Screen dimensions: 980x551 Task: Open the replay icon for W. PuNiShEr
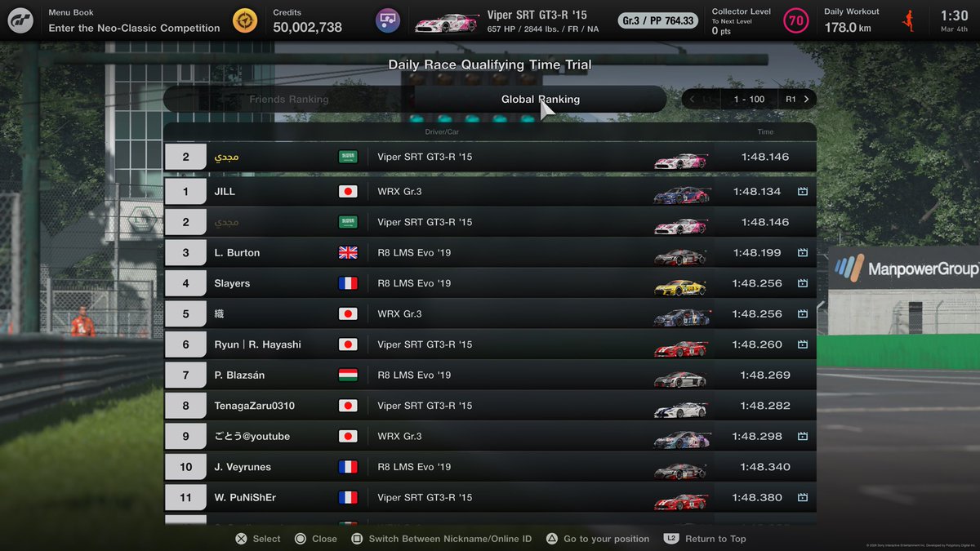point(802,498)
